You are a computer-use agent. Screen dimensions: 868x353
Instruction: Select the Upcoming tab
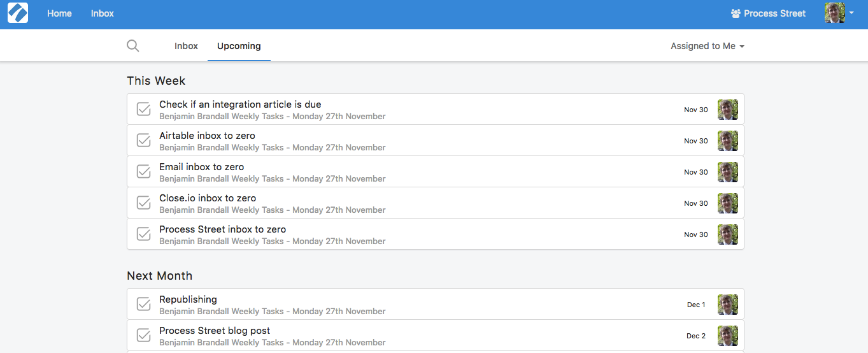tap(239, 46)
